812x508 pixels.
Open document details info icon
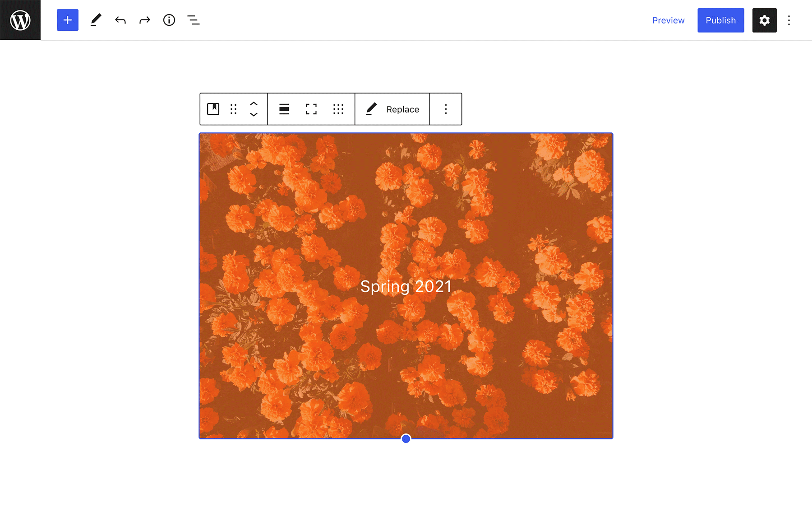(169, 20)
